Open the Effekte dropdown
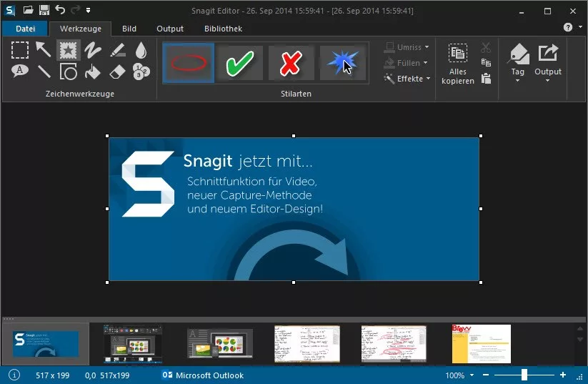Image resolution: width=588 pixels, height=384 pixels. [x=409, y=79]
